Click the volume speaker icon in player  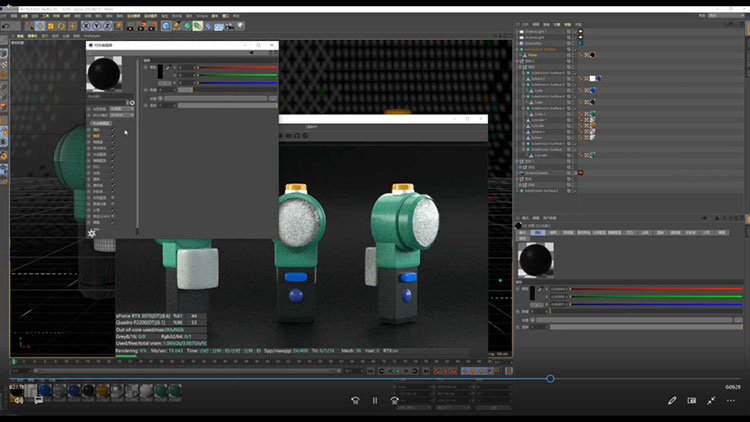coord(17,400)
